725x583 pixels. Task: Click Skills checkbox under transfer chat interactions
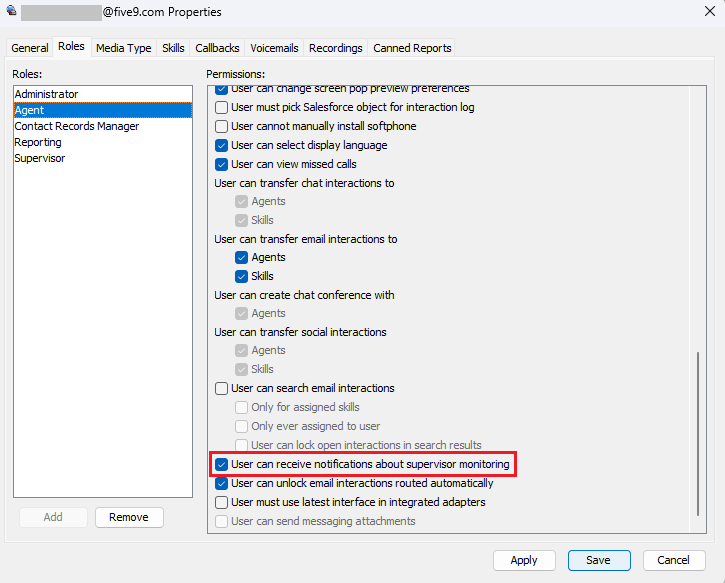(x=241, y=220)
